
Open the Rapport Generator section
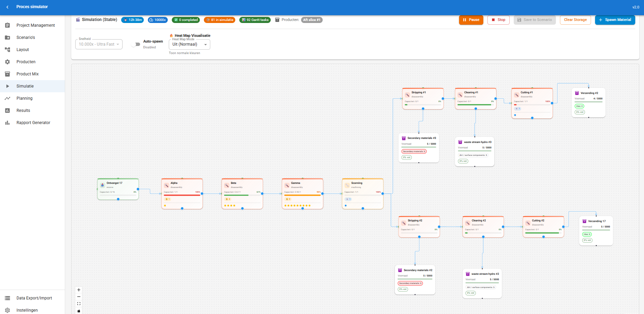click(x=33, y=122)
